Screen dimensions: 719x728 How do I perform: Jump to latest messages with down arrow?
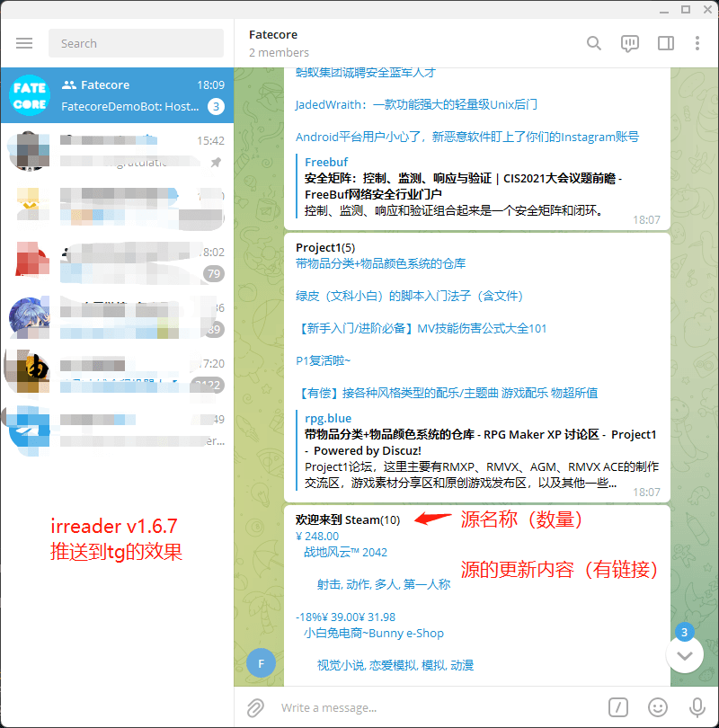tap(684, 654)
